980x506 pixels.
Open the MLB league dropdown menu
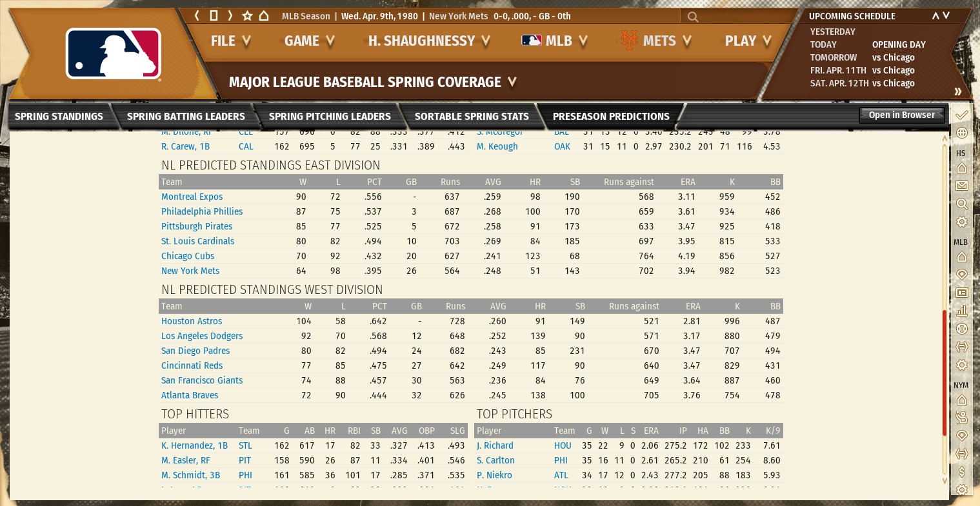point(555,41)
